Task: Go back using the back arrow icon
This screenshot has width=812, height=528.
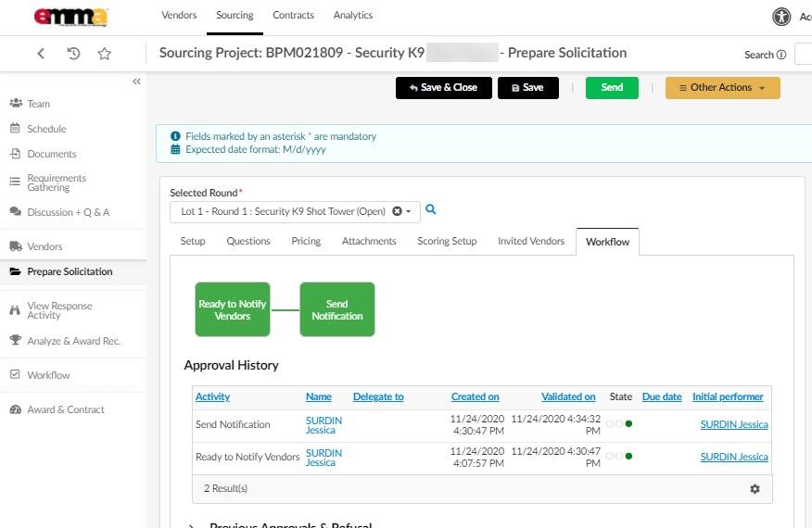Action: tap(41, 54)
